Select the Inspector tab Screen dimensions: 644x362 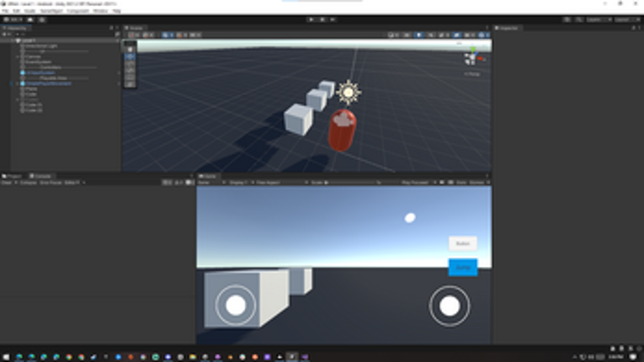[x=507, y=28]
